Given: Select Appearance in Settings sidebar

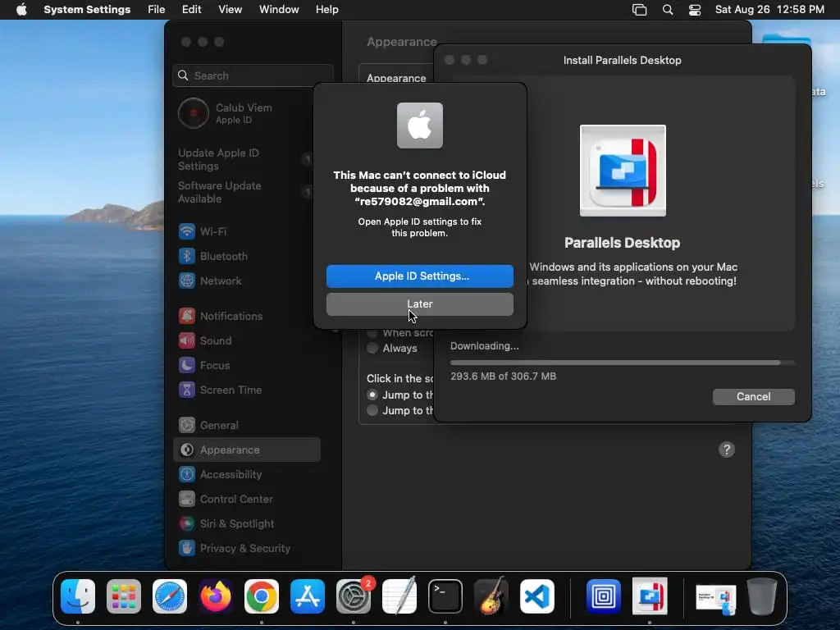Looking at the screenshot, I should [246, 450].
